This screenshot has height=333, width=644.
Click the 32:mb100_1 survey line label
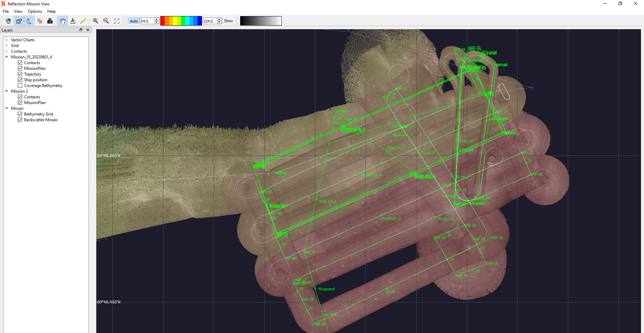click(448, 219)
